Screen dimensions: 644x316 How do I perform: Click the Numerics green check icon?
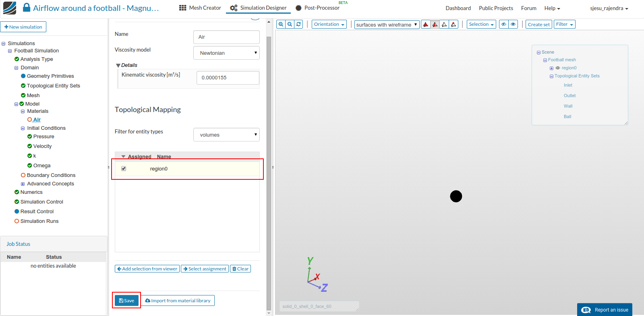(x=17, y=192)
